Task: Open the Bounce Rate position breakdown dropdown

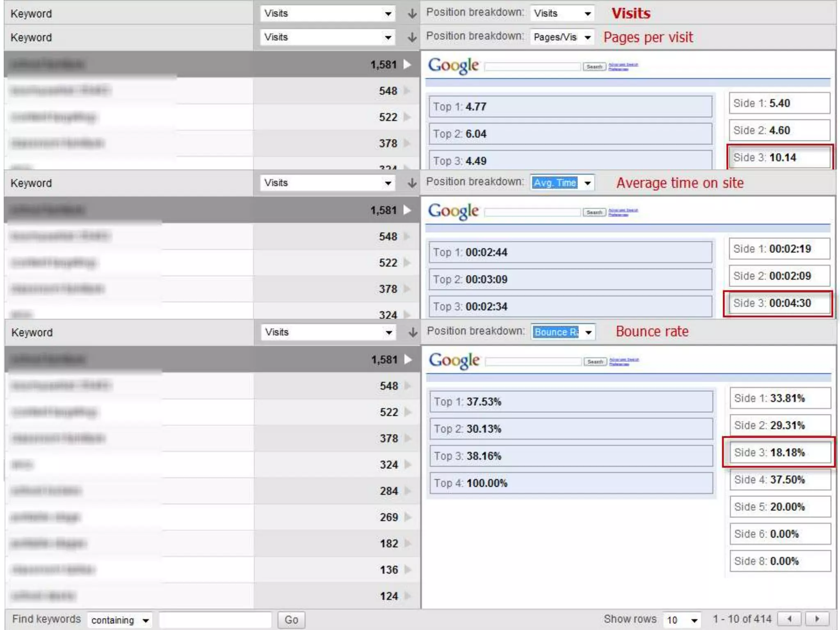Action: (x=563, y=332)
